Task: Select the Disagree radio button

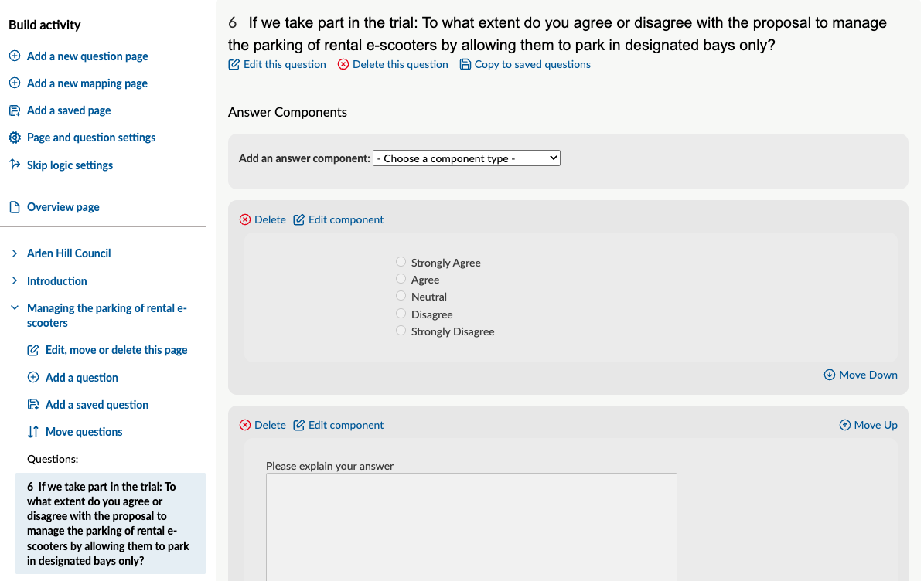Action: (401, 313)
